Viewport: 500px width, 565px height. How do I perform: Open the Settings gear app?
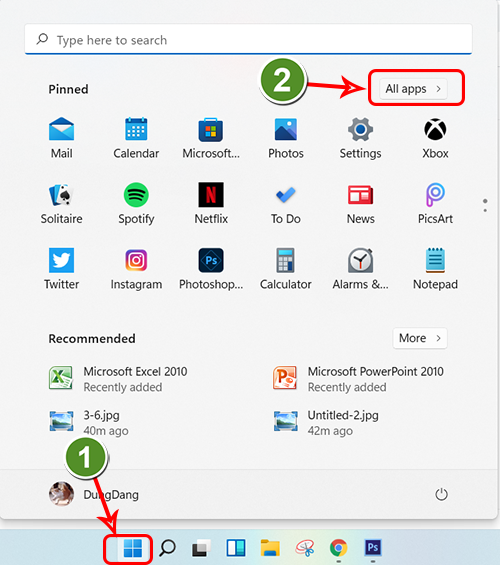[360, 137]
